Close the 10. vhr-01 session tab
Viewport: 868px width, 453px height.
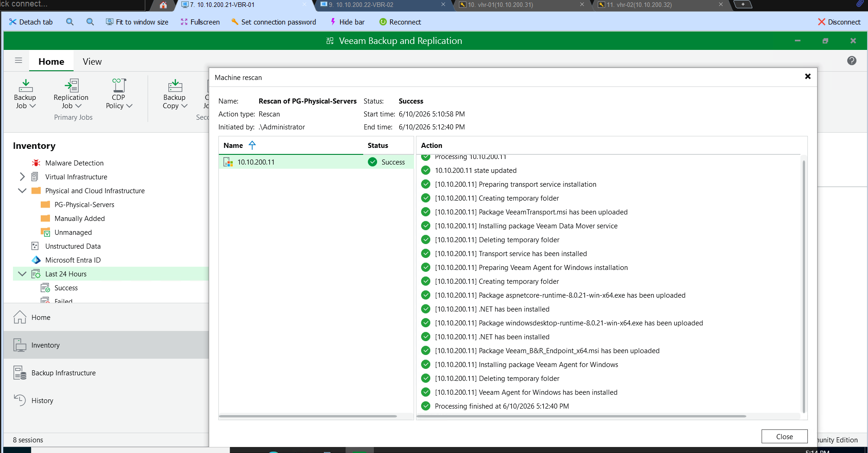point(582,5)
